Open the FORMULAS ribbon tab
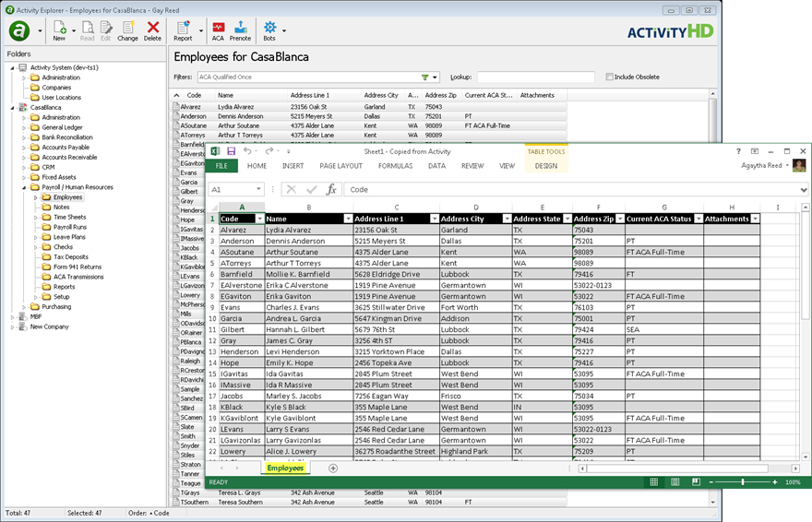 pos(395,166)
